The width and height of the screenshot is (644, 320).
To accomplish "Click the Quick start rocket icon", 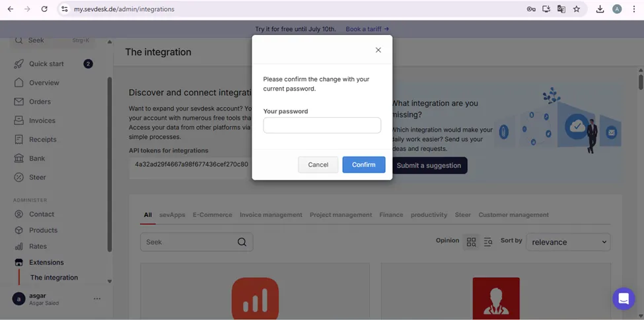I will click(18, 63).
